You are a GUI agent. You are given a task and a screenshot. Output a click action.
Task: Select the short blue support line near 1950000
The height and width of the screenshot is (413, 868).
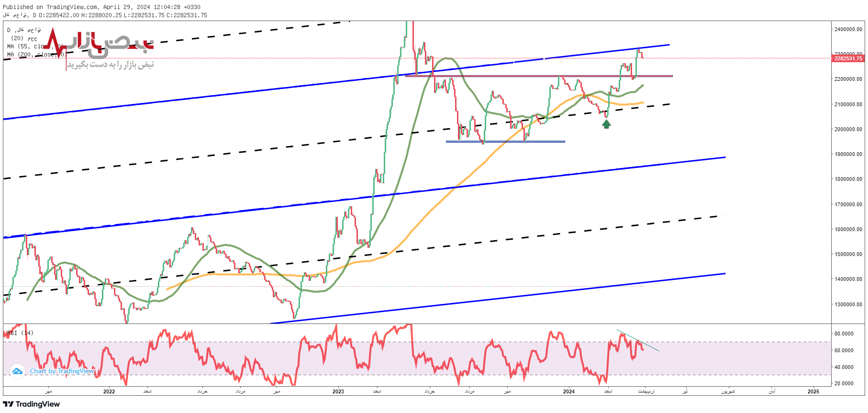click(x=505, y=142)
